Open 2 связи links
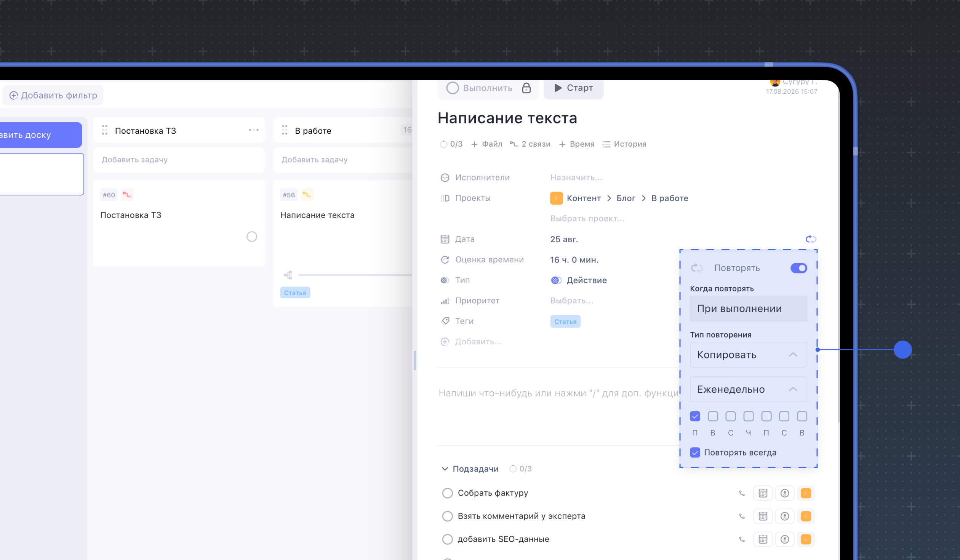 [x=530, y=144]
